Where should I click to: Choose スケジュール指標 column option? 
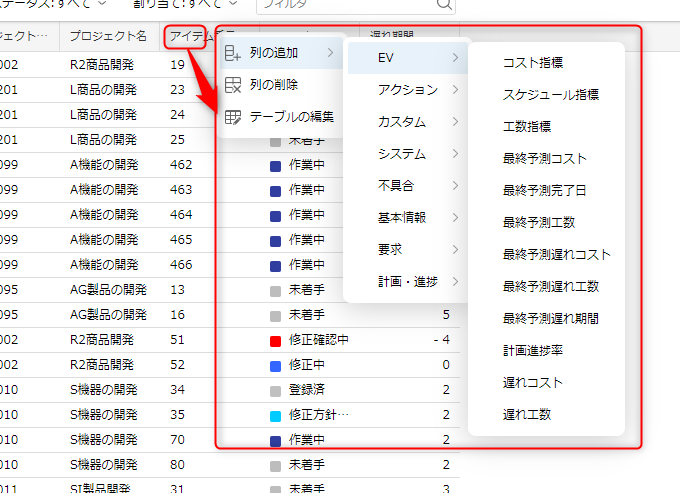coord(551,95)
